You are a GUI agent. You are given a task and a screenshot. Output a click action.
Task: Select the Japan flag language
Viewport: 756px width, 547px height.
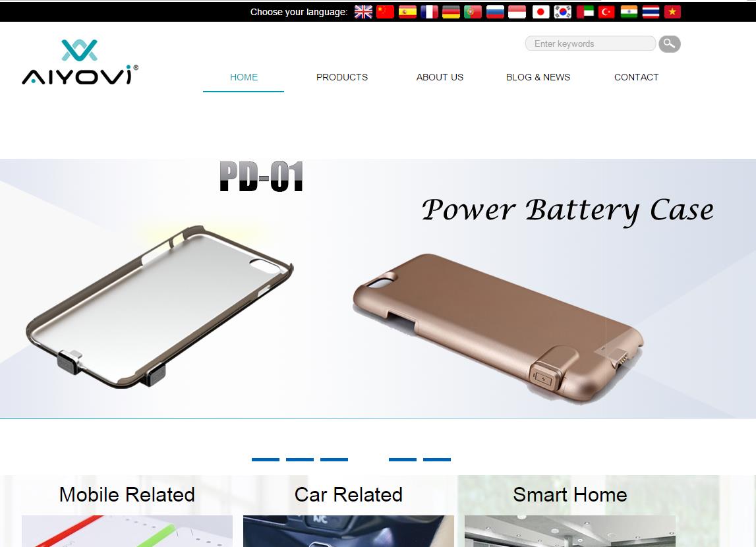pyautogui.click(x=540, y=12)
